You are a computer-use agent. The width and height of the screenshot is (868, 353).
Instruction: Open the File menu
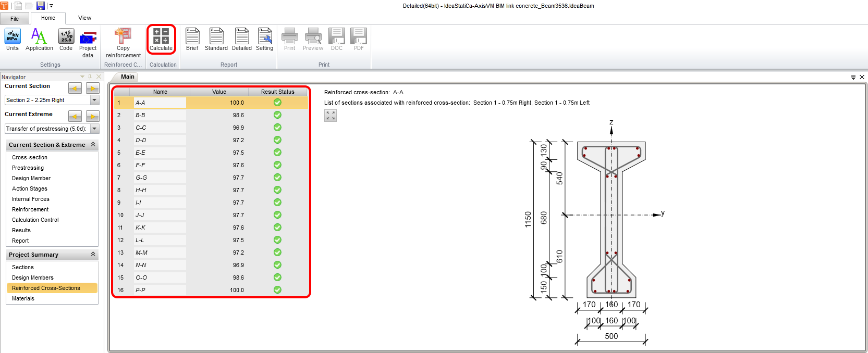(x=15, y=18)
